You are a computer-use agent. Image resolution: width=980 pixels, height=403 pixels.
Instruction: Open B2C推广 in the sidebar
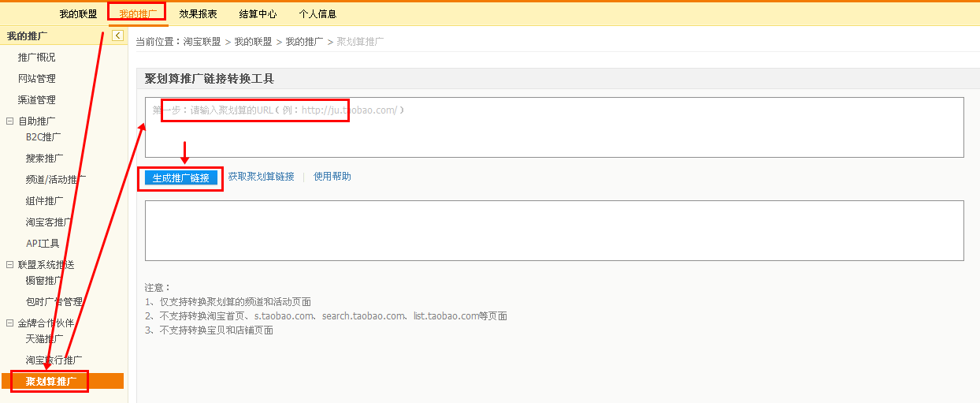(43, 136)
